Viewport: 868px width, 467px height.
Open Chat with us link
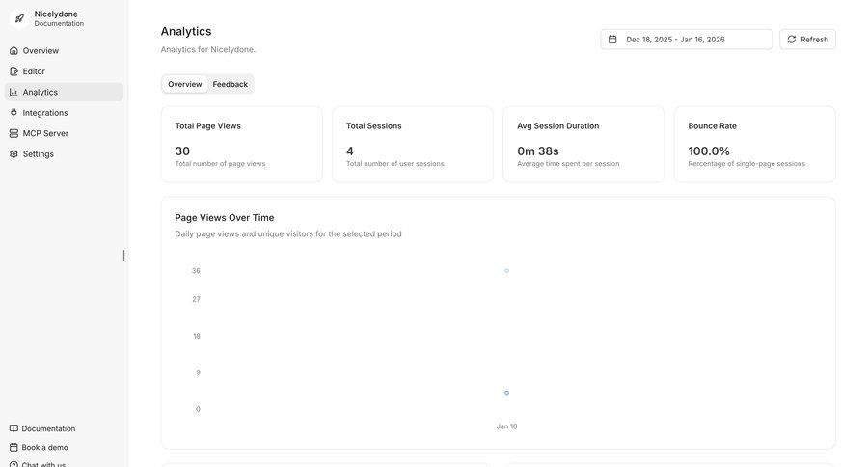(43, 463)
